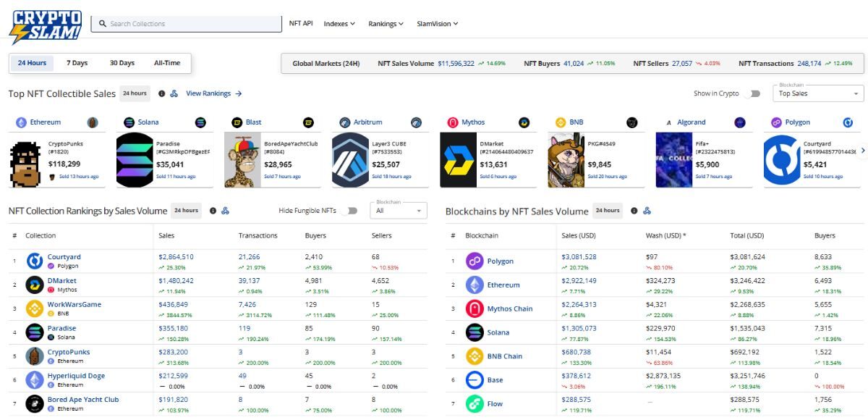
Task: Select the All-Time time tab
Action: 167,63
